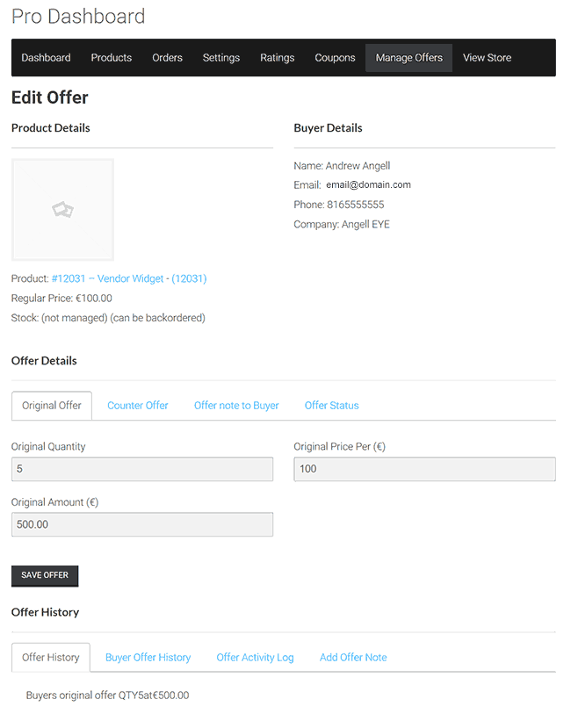
Task: Select Settings in the navigation bar
Action: point(221,58)
